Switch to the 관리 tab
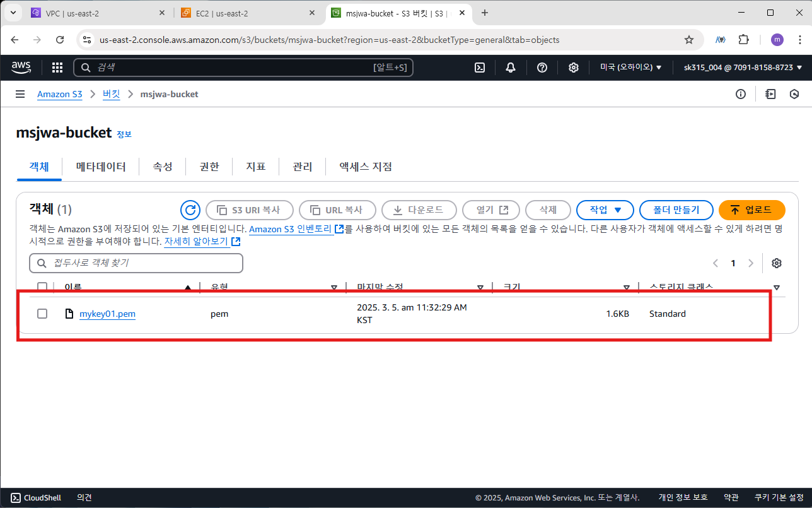This screenshot has height=508, width=812. [303, 167]
